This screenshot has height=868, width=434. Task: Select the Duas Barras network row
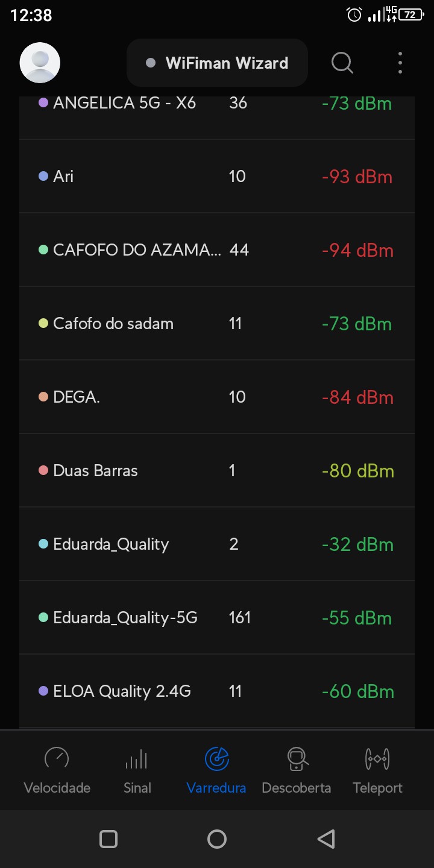point(217,471)
